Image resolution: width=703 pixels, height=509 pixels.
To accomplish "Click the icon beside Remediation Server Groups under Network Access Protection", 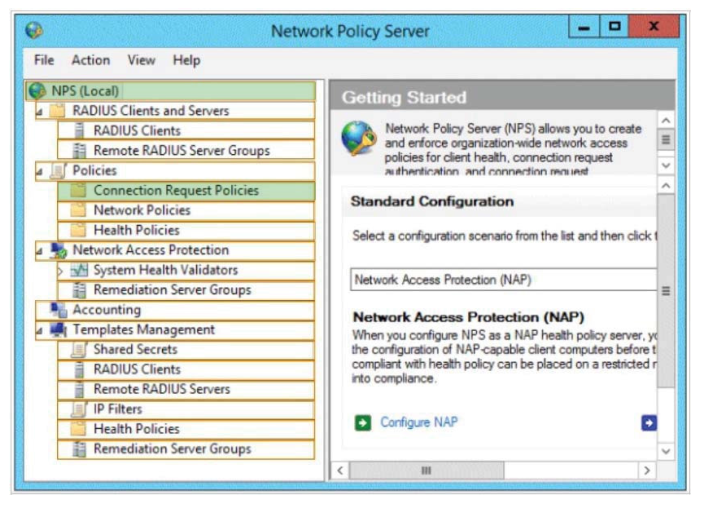I will (79, 290).
